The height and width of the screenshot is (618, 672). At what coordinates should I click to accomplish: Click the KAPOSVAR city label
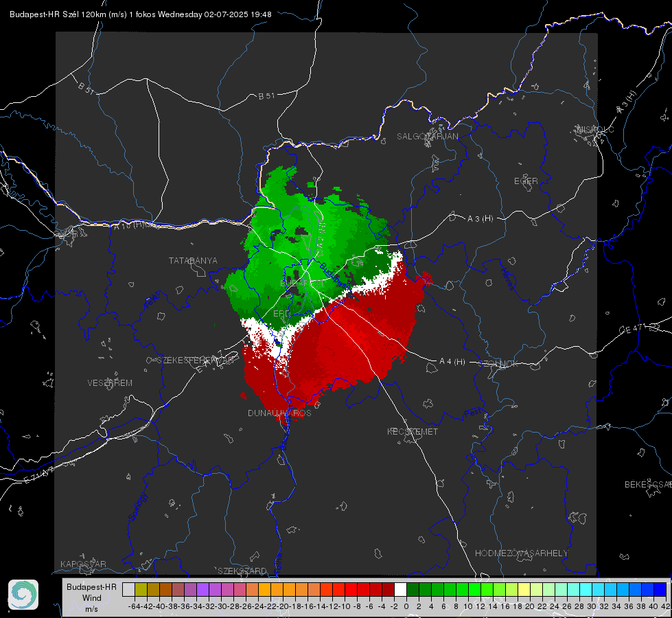pos(83,564)
